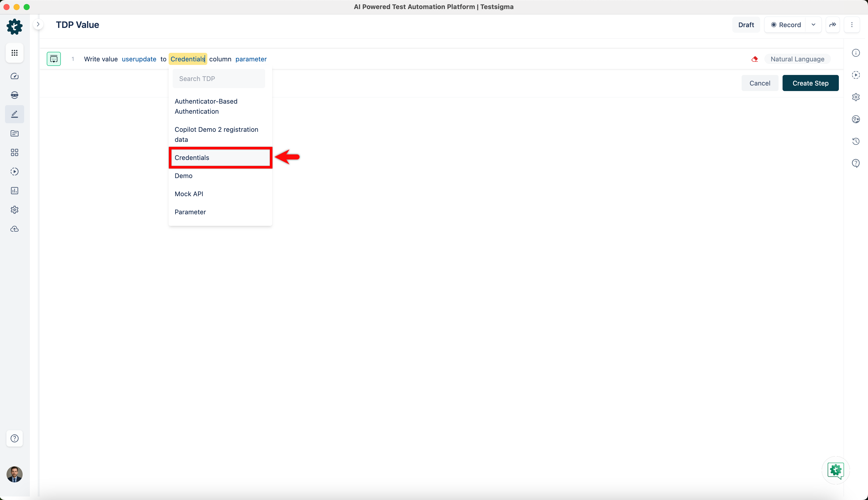Click the share arrow icon next to Record
This screenshot has width=868, height=500.
[x=833, y=25]
